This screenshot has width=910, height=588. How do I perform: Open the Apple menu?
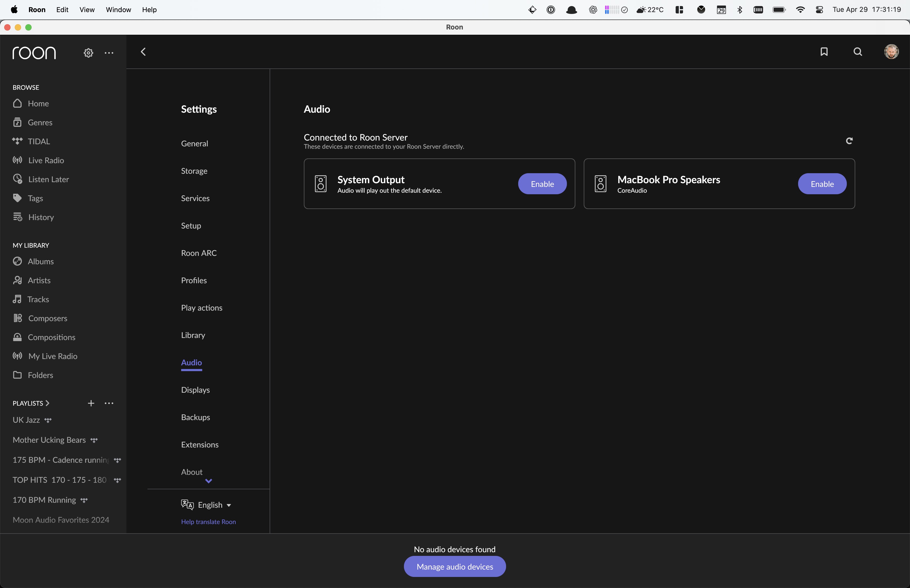tap(14, 9)
